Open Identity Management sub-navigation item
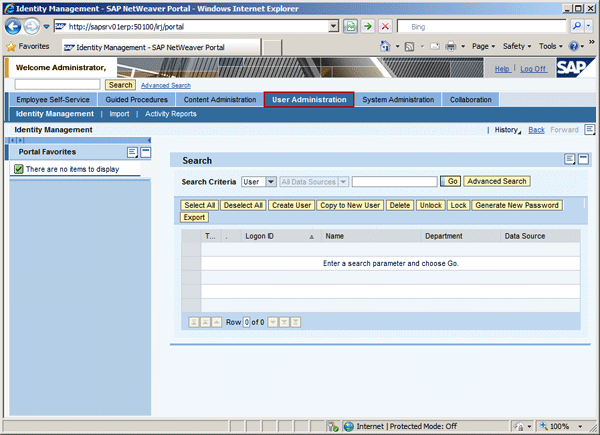This screenshot has width=600, height=435. 55,114
